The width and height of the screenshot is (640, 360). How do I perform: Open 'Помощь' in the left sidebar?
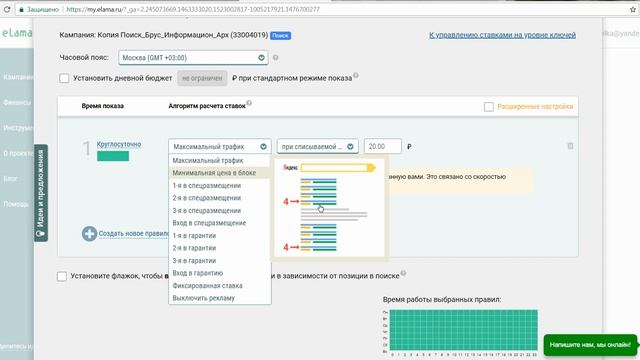point(16,204)
